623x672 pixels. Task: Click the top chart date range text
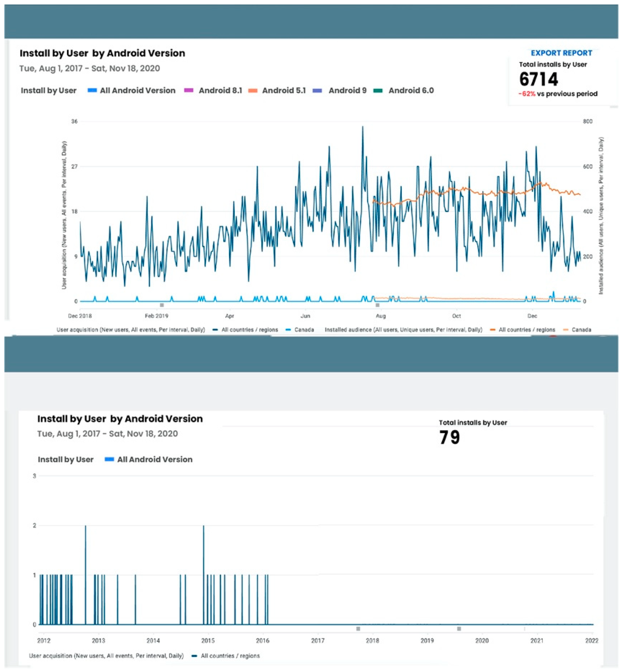tap(90, 68)
